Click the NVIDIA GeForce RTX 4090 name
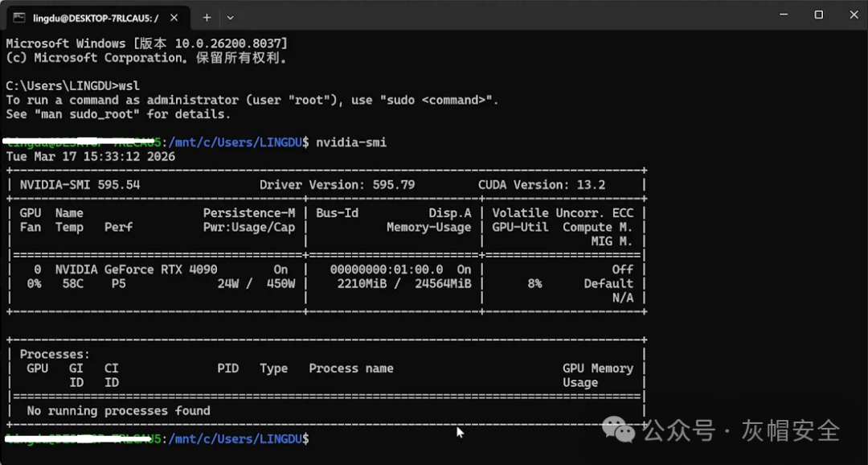 [136, 270]
